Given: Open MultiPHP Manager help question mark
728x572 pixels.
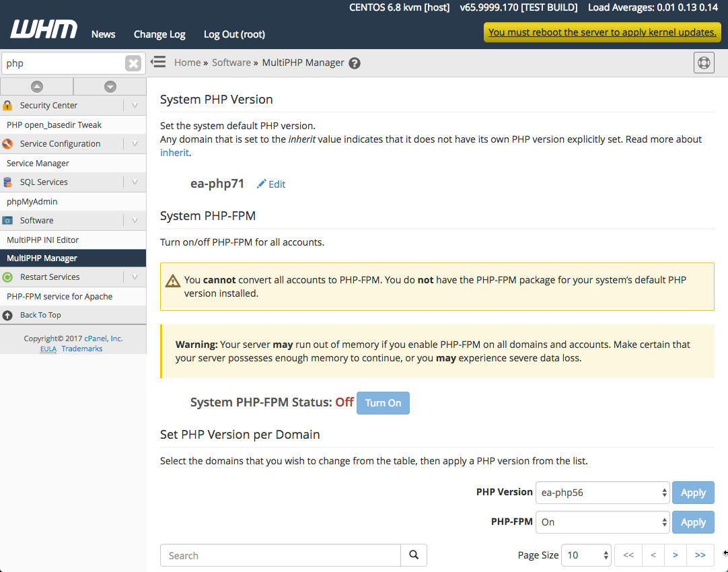Looking at the screenshot, I should pos(355,63).
